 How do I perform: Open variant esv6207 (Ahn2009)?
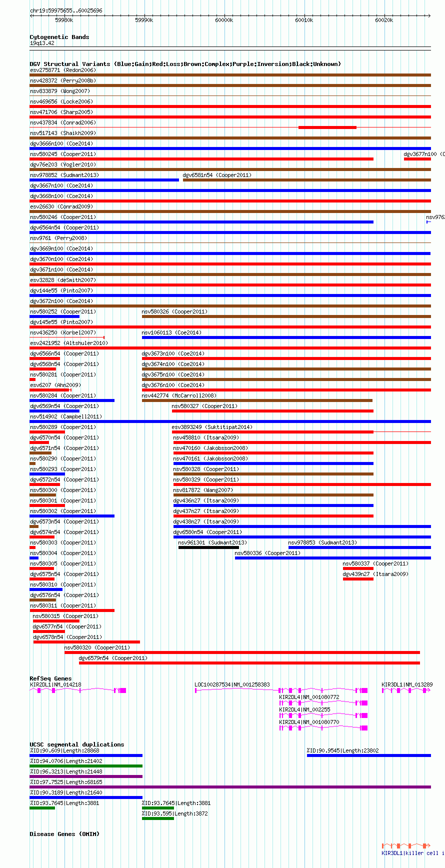(50, 390)
